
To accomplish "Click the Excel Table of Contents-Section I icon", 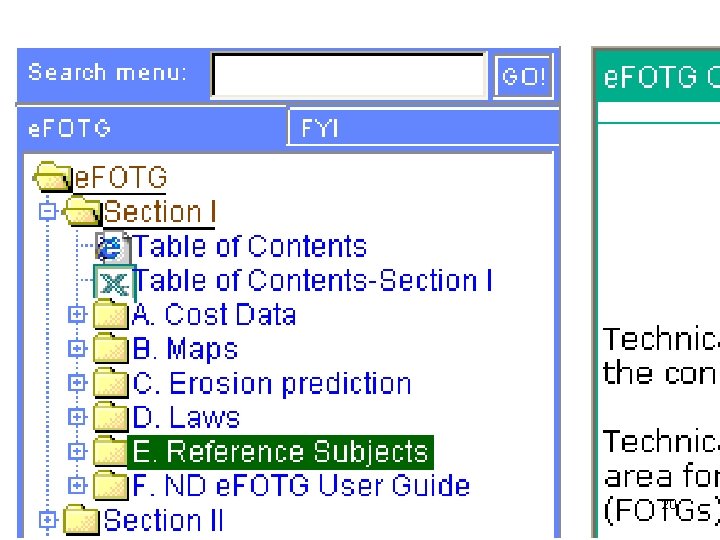I will [113, 283].
